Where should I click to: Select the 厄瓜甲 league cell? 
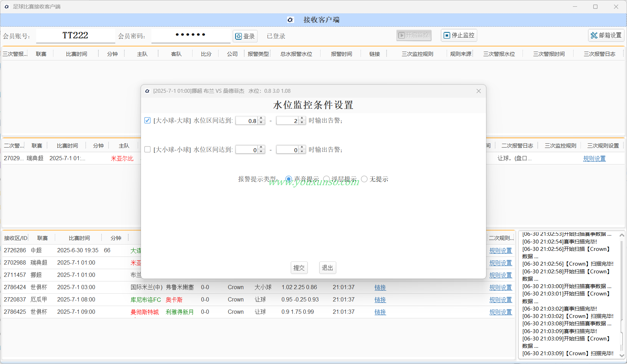pos(39,299)
